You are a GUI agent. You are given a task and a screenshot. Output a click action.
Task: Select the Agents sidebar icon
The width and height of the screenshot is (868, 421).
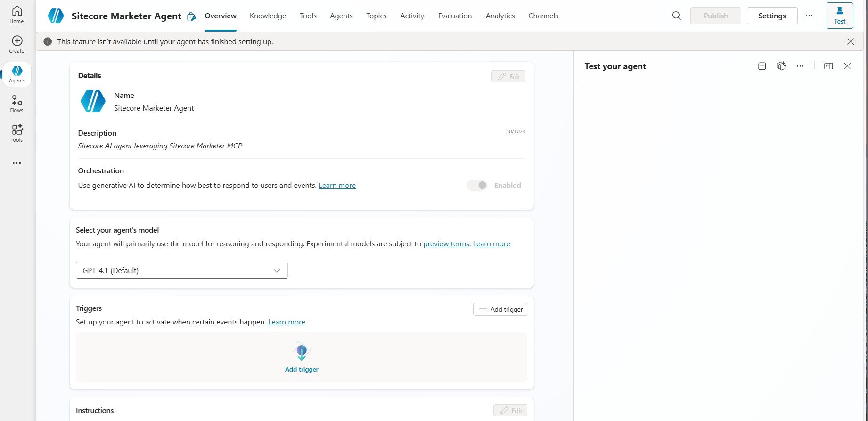[x=17, y=74]
